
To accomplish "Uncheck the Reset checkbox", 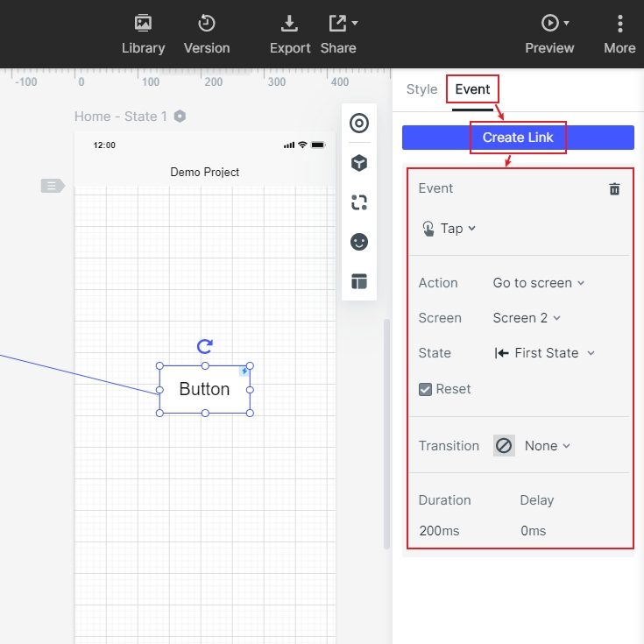I will pyautogui.click(x=425, y=389).
